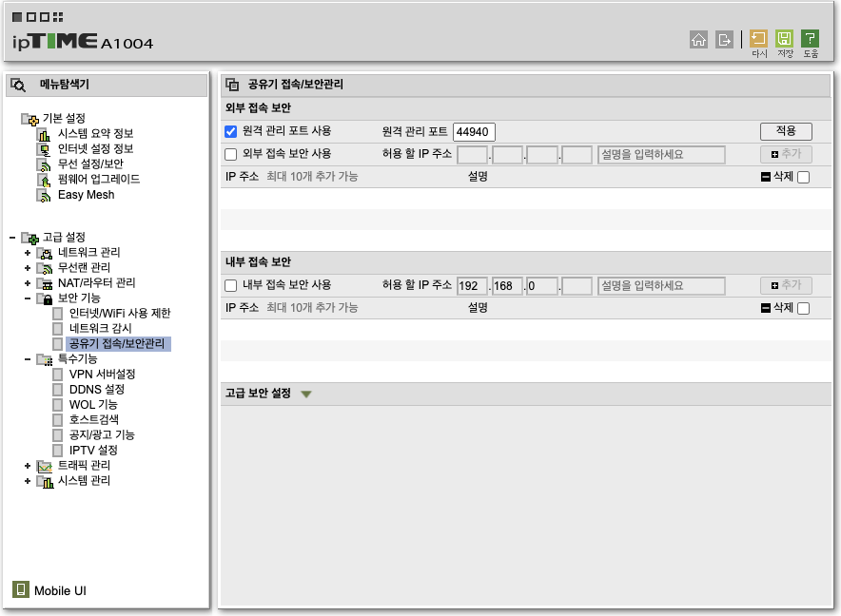Screen dimensions: 841x616
Task: Enable 내부 접속 보안 사용 checkbox
Action: (x=230, y=285)
